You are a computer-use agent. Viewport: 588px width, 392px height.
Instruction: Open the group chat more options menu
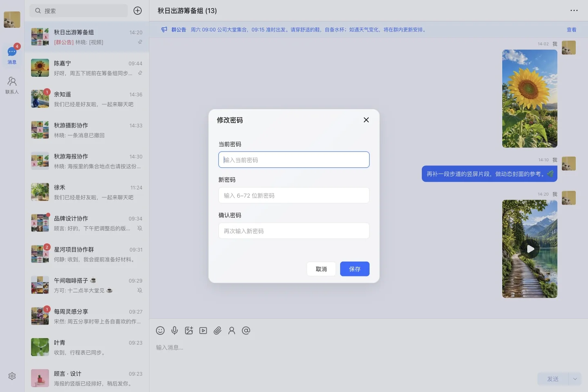pyautogui.click(x=574, y=11)
